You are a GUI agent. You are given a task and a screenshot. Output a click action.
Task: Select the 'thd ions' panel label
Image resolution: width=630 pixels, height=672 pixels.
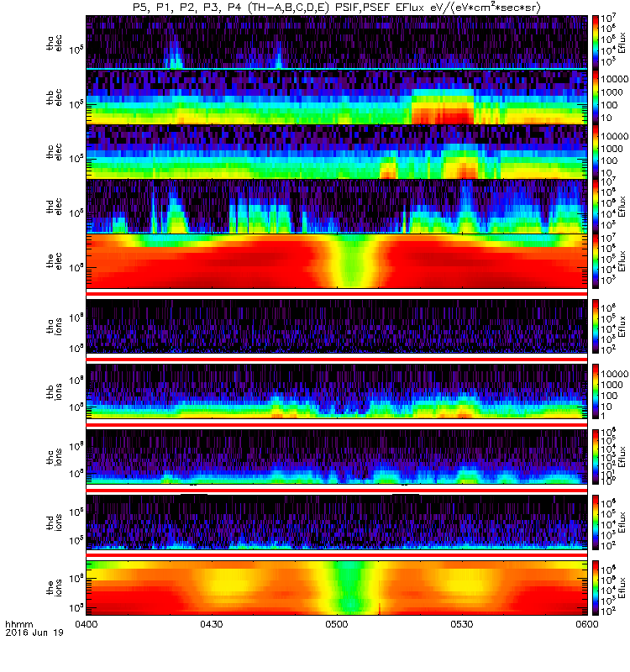tap(54, 522)
